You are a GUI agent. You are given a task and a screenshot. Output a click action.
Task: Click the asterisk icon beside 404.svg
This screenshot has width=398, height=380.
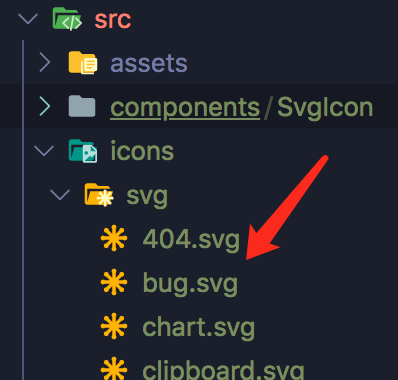click(x=114, y=239)
